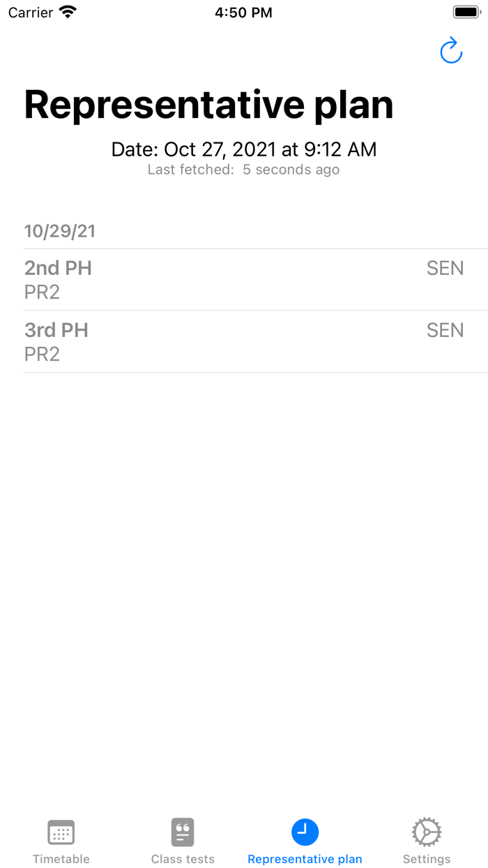Tap the Wi-Fi status icon

pos(68,12)
